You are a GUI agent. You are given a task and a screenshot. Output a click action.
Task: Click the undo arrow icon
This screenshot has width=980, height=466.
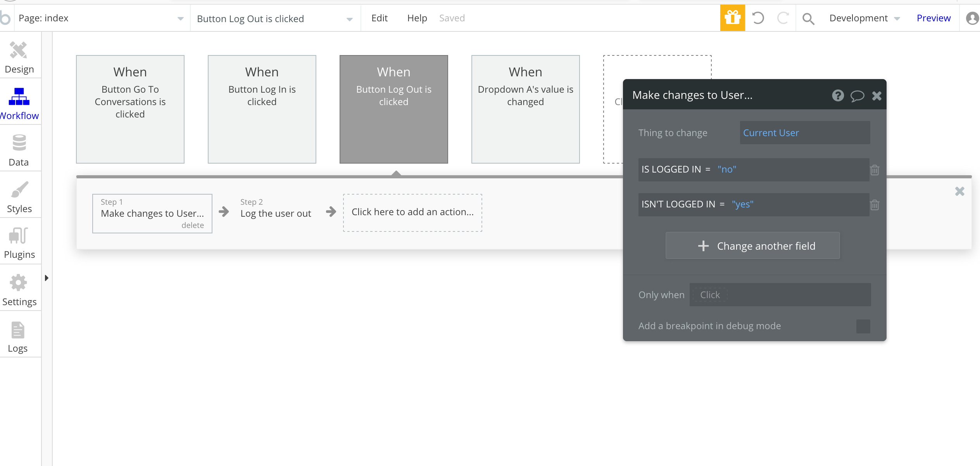coord(758,18)
